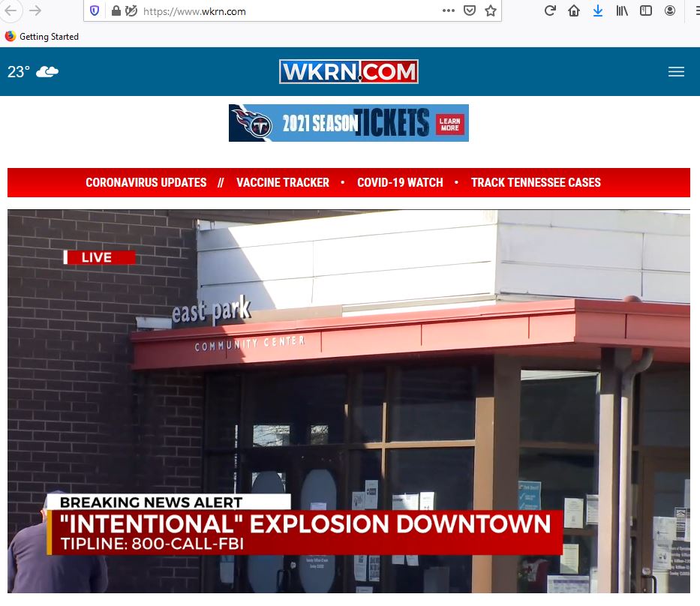Click the Track Tennessee Cases link

[x=536, y=182]
